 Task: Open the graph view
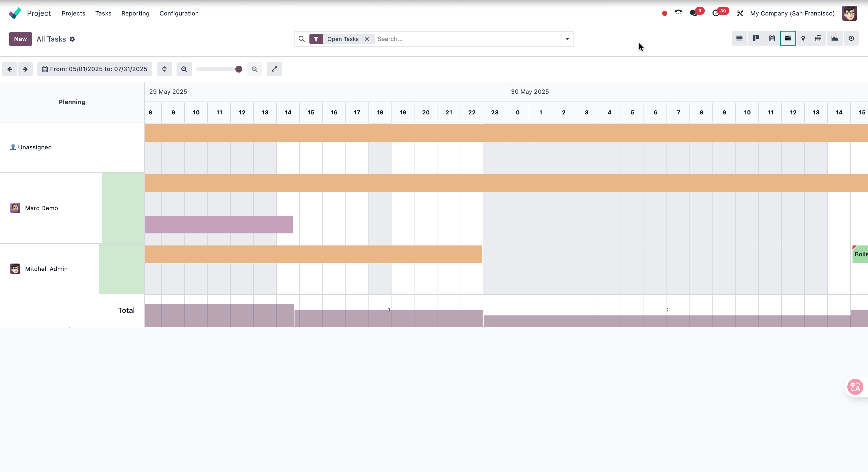835,38
